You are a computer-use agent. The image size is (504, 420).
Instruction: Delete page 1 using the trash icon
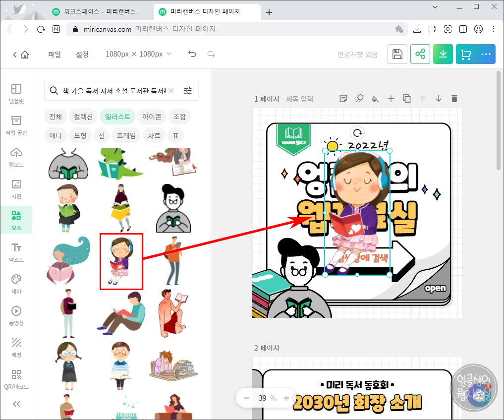(x=454, y=99)
